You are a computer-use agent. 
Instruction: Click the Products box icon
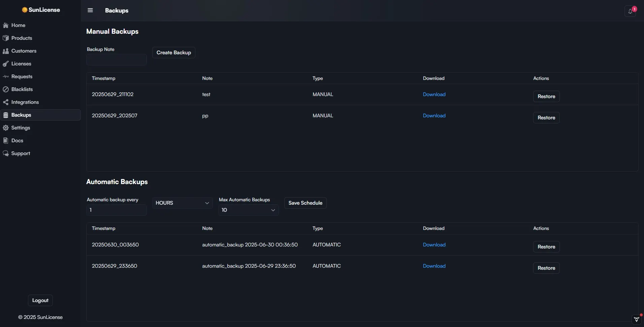[6, 38]
